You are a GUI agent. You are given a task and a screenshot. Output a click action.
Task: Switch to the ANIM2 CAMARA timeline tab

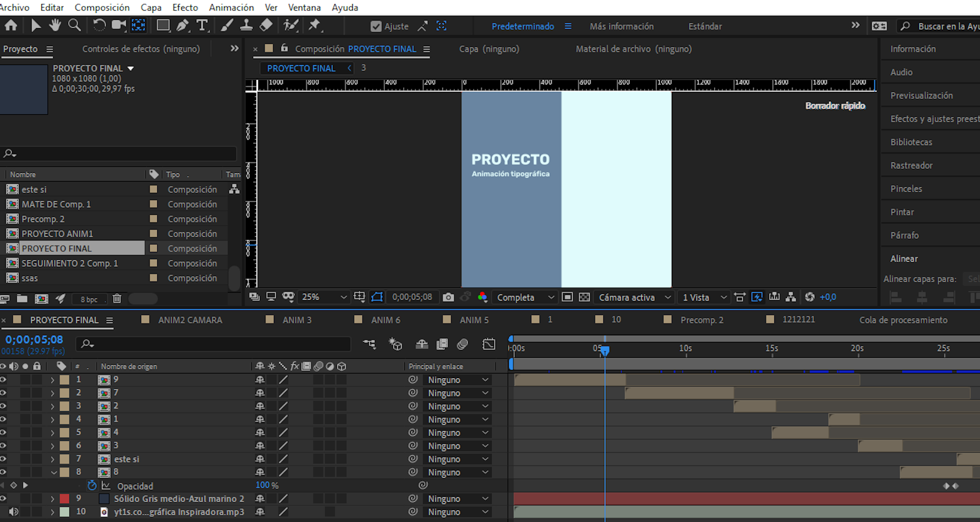coord(190,320)
